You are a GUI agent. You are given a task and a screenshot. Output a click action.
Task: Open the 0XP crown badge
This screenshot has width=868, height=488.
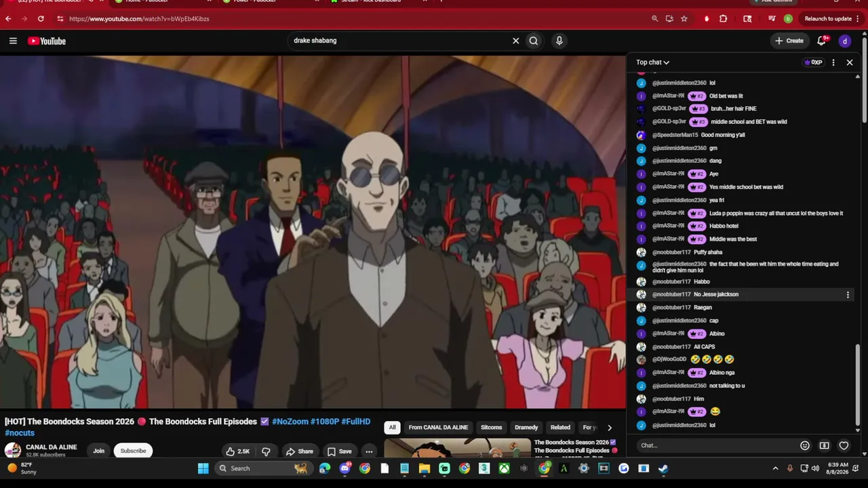813,62
